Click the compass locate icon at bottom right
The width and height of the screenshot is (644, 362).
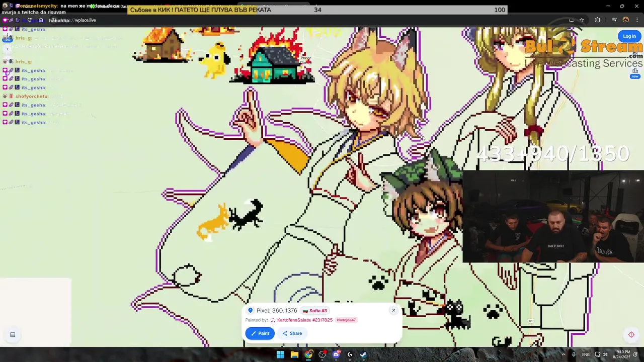coord(631,335)
